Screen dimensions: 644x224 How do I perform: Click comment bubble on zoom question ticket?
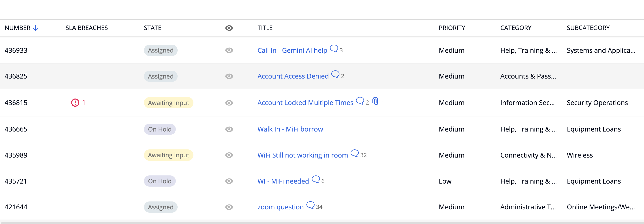click(310, 205)
